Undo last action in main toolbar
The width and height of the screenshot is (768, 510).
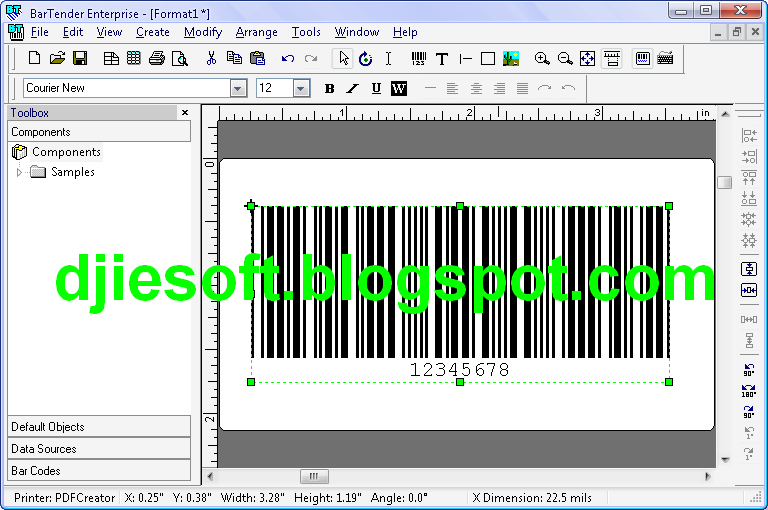pos(288,58)
